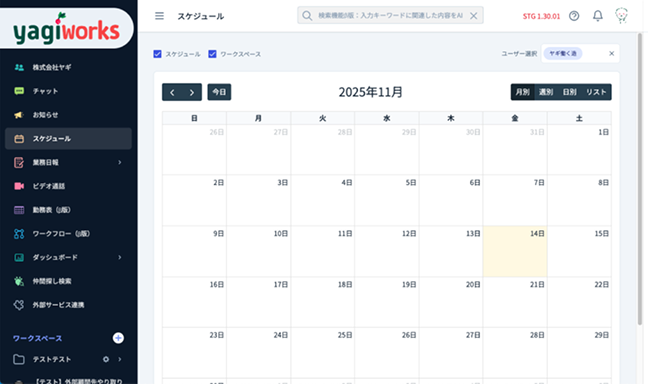Screen dimensions: 648x384
Task: Click the 金 Friday column header
Action: [515, 118]
